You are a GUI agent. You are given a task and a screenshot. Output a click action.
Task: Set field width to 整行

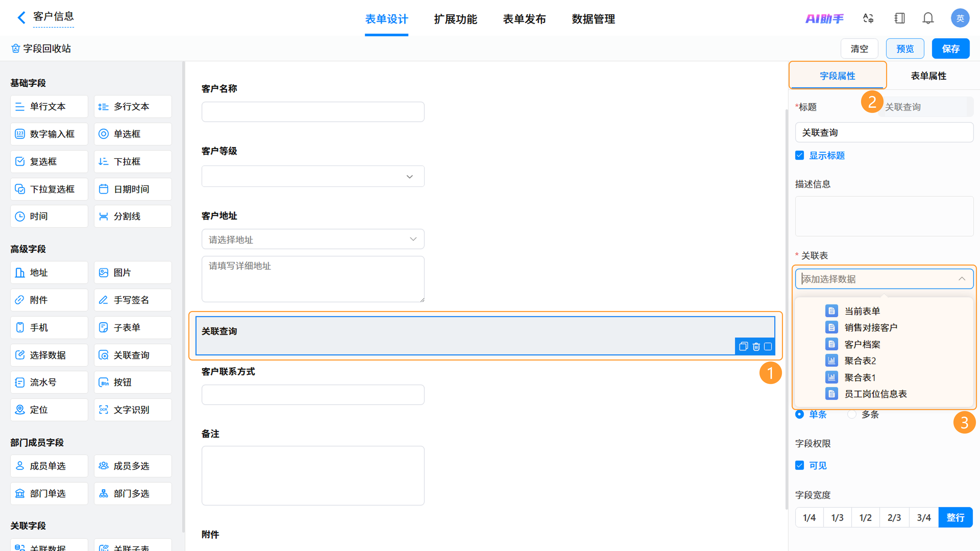click(x=955, y=518)
